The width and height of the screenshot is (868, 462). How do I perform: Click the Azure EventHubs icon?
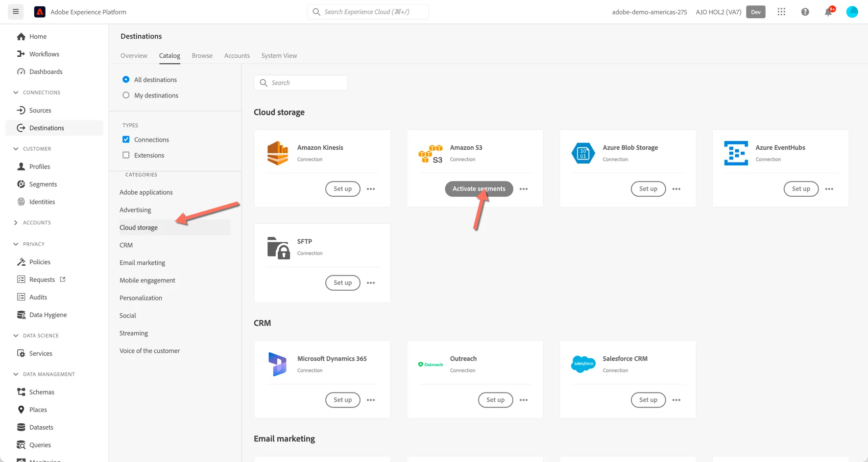point(736,153)
